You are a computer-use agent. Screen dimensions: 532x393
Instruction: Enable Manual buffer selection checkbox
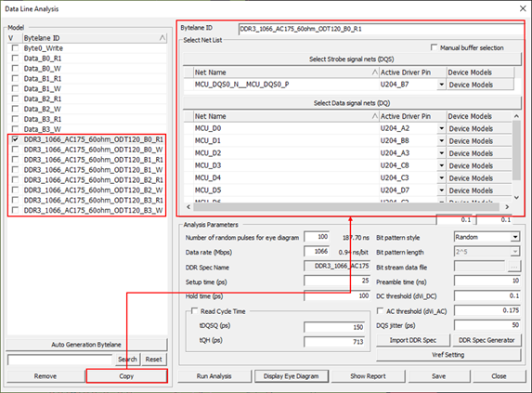point(434,47)
